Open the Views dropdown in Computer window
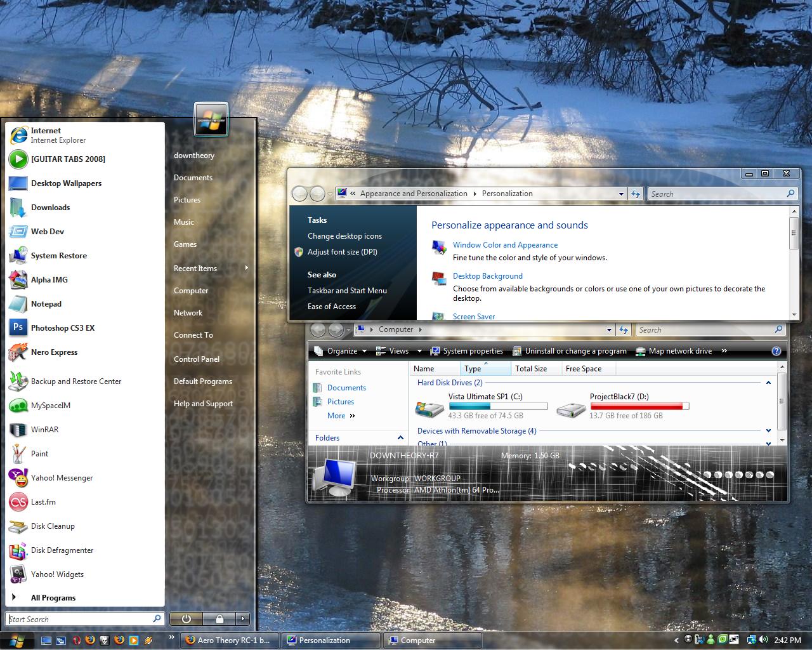812x650 pixels. tap(398, 351)
